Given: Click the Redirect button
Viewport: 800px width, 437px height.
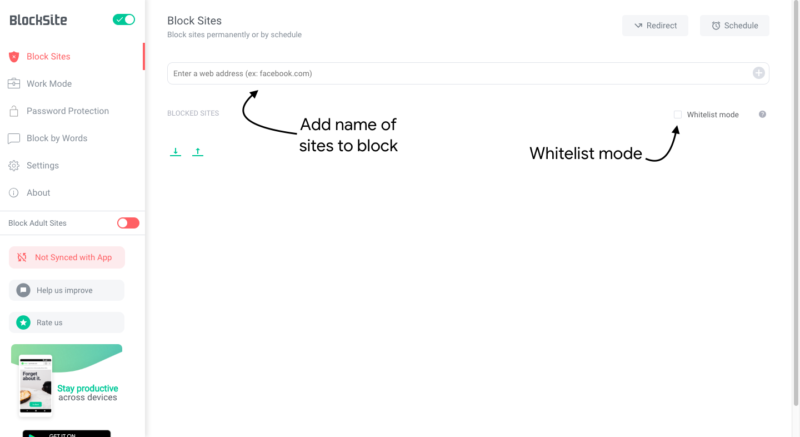Looking at the screenshot, I should [655, 25].
